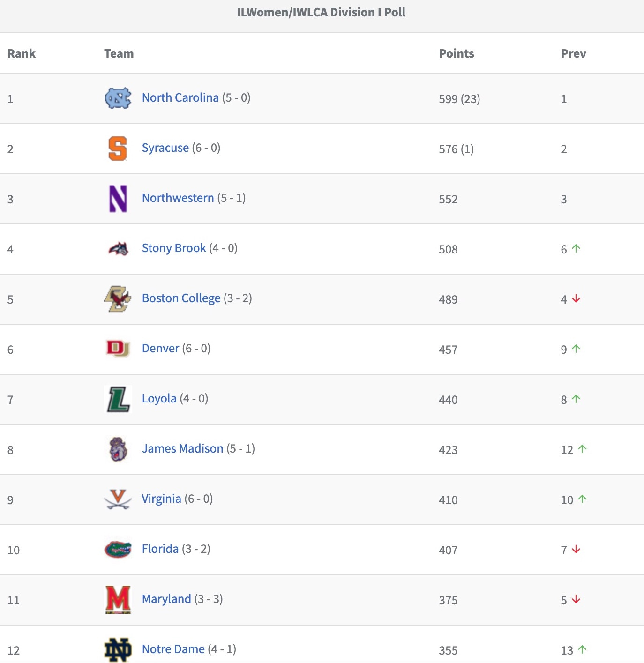Click the Syracuse orange S logo
Viewport: 644px width, 663px height.
[118, 149]
